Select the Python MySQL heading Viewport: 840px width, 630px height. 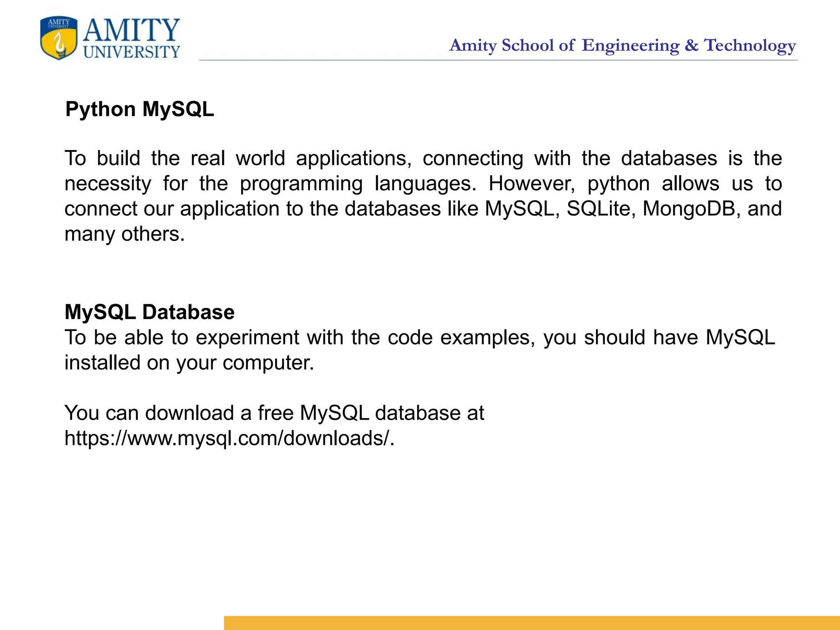pos(139,109)
